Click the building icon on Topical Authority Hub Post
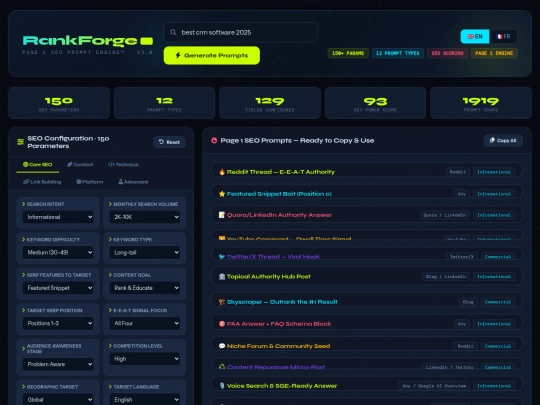 tap(222, 277)
